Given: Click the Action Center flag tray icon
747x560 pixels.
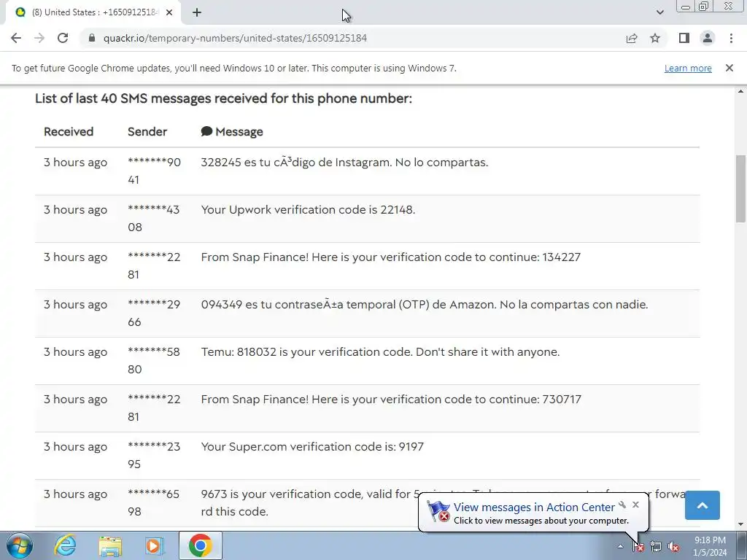Looking at the screenshot, I should point(638,547).
